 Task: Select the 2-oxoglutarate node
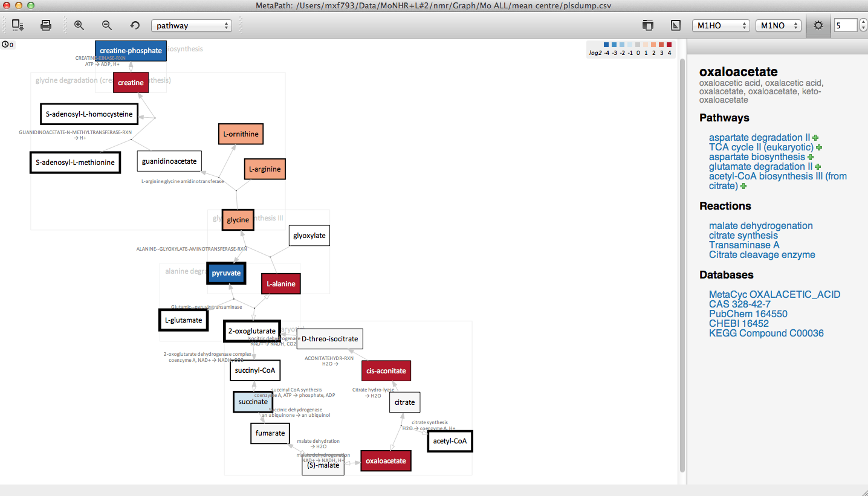click(251, 331)
